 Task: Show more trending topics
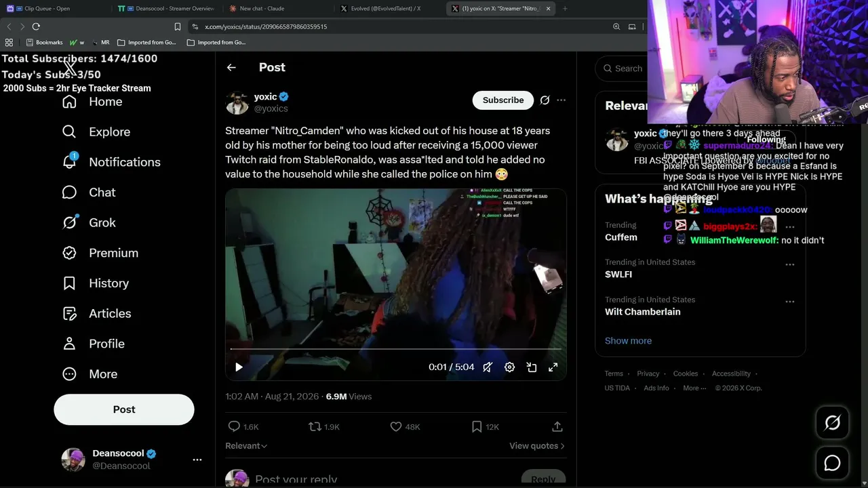(x=628, y=340)
